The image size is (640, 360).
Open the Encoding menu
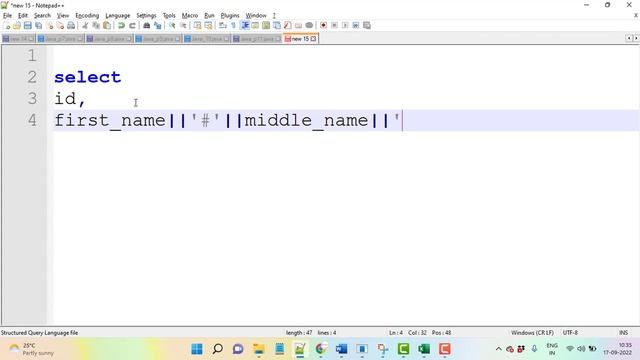[x=87, y=16]
